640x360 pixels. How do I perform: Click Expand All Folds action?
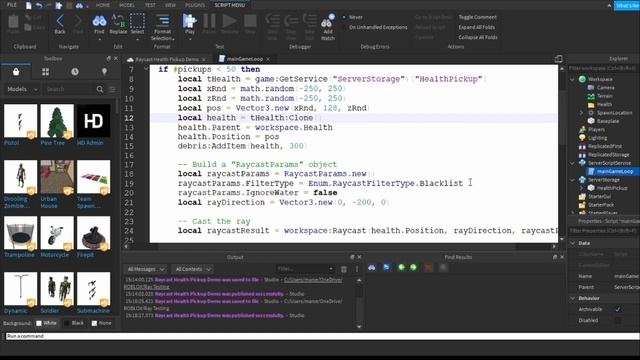476,27
